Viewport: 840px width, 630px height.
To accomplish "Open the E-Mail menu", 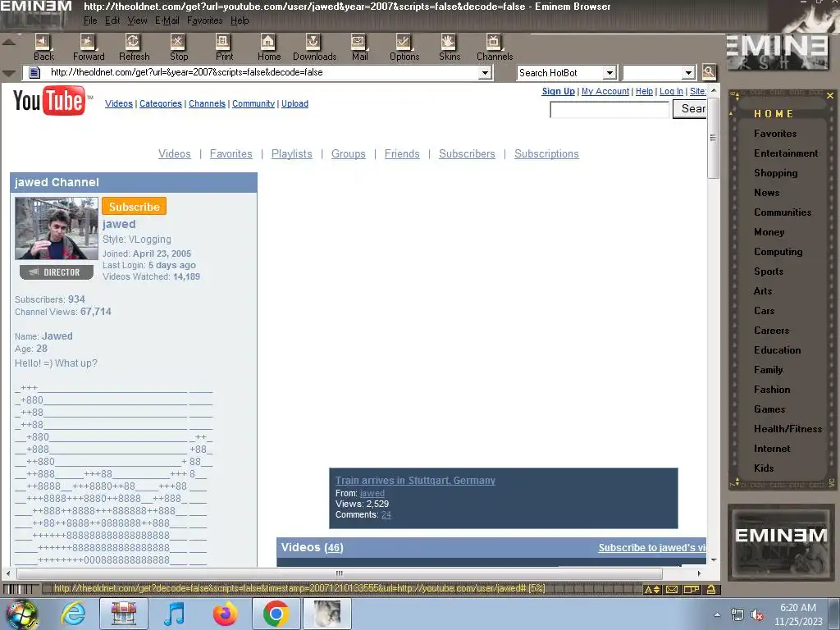I will click(x=167, y=21).
